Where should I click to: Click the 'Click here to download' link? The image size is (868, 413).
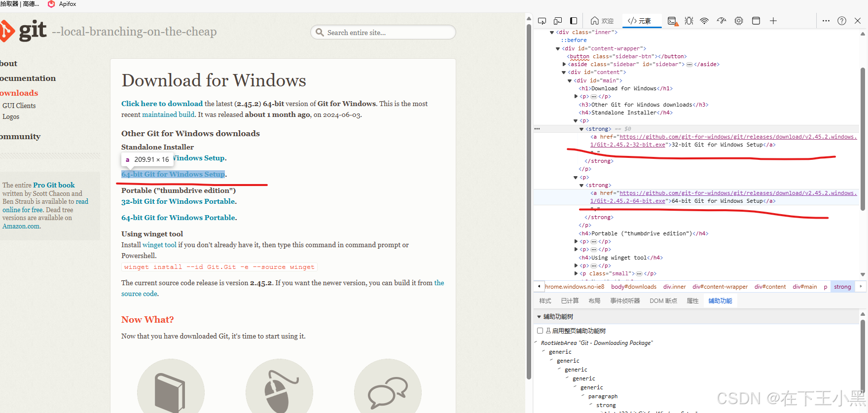[x=162, y=104]
